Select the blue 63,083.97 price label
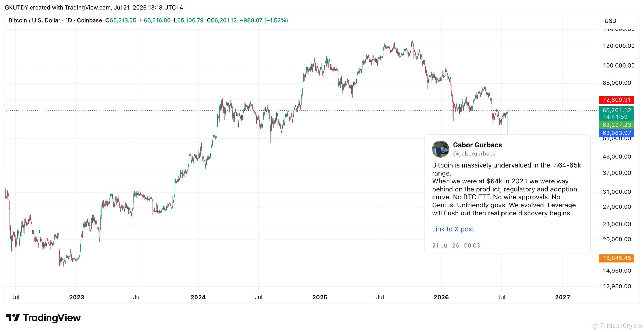 [616, 133]
